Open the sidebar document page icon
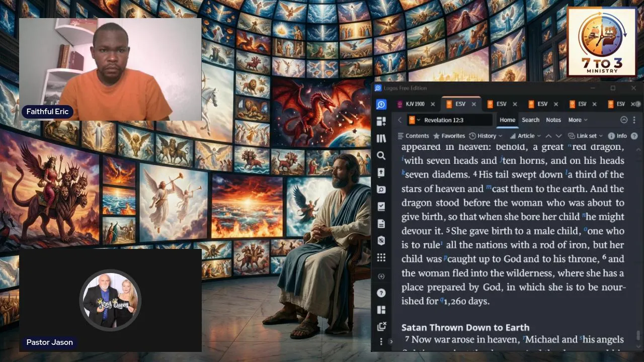The height and width of the screenshot is (362, 644). pyautogui.click(x=381, y=223)
